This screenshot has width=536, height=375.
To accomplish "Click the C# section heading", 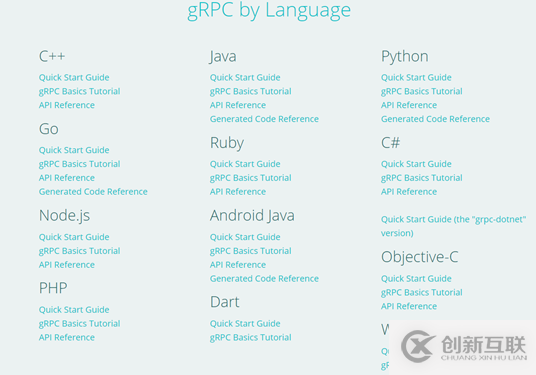I will coord(391,143).
